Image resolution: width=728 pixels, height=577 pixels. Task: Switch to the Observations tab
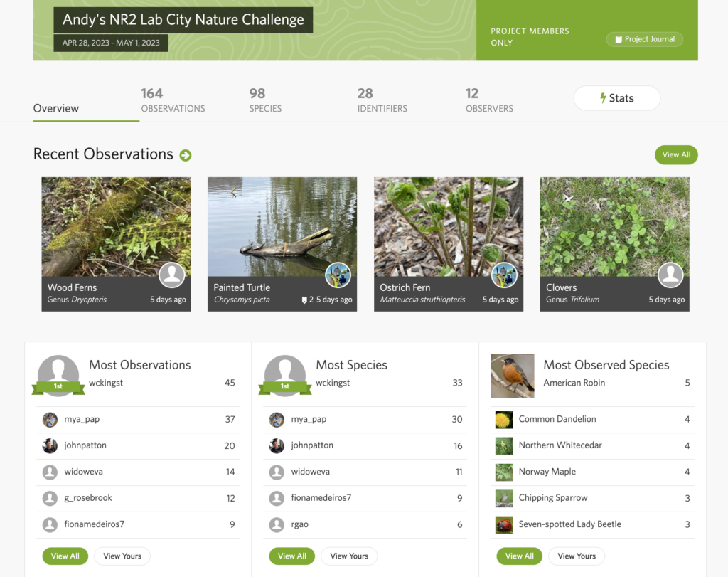pyautogui.click(x=173, y=100)
